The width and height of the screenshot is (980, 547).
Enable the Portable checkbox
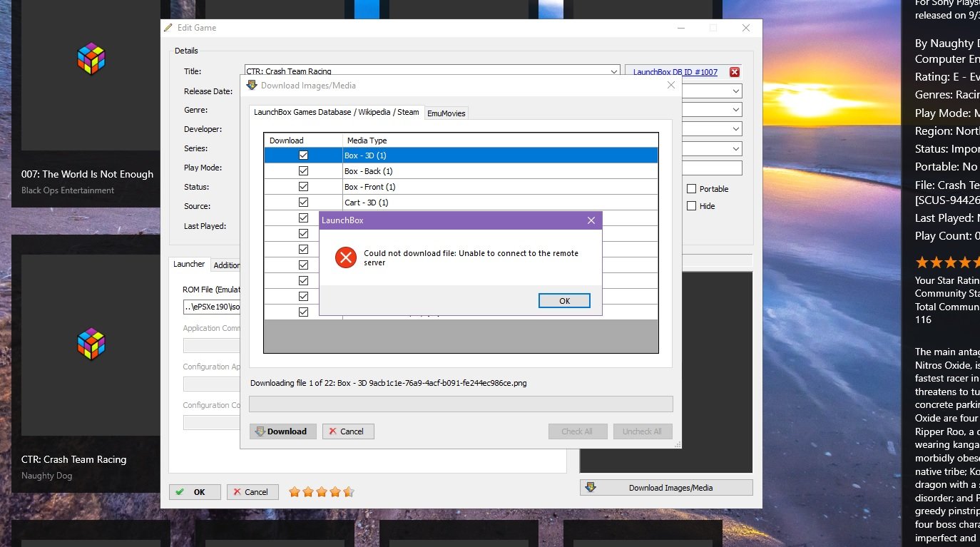coord(691,189)
